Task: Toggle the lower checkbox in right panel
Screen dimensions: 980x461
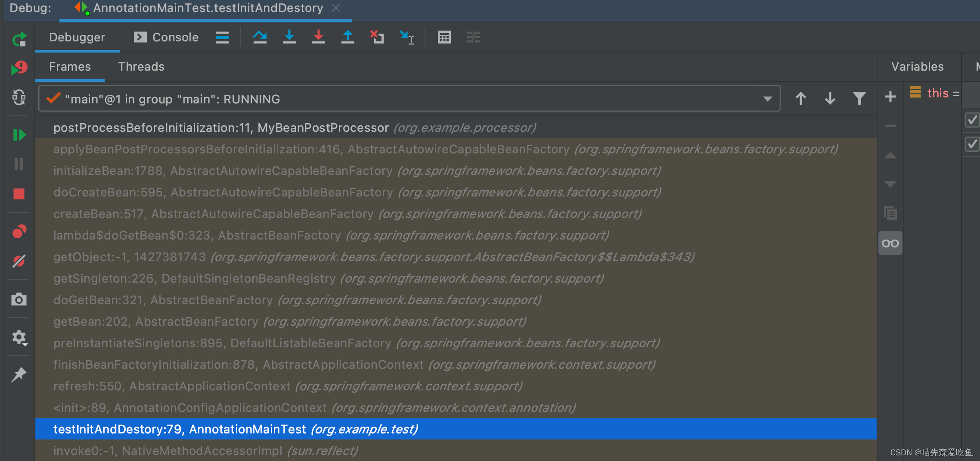Action: (x=972, y=144)
